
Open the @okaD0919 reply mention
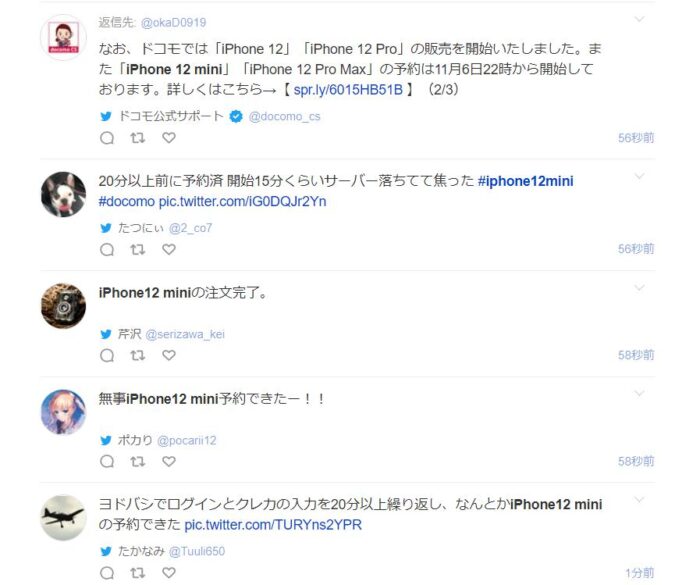point(173,23)
